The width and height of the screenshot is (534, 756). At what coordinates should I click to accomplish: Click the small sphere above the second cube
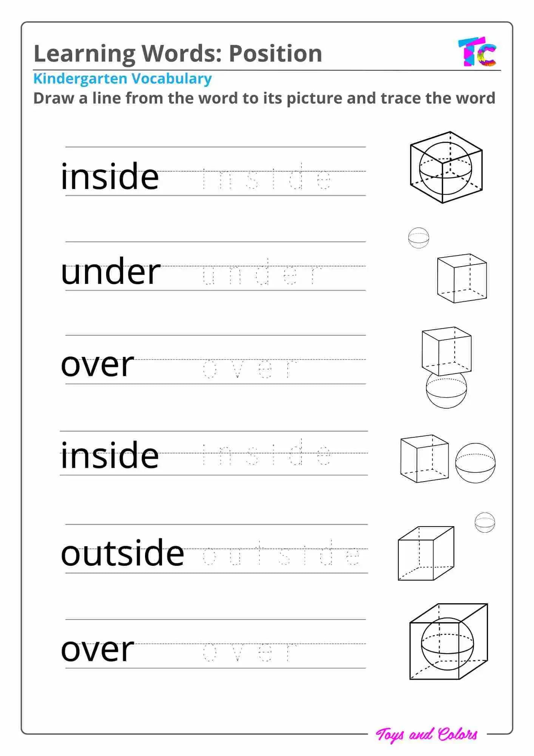click(419, 238)
